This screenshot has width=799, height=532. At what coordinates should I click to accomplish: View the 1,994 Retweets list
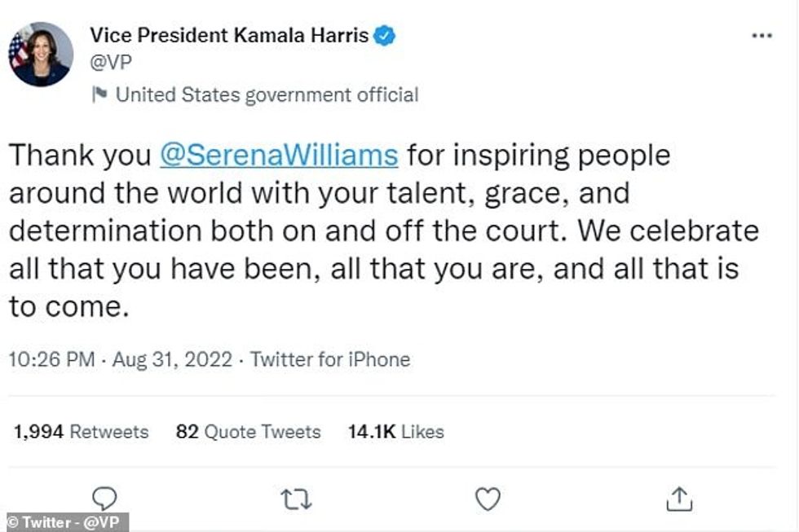[x=81, y=432]
